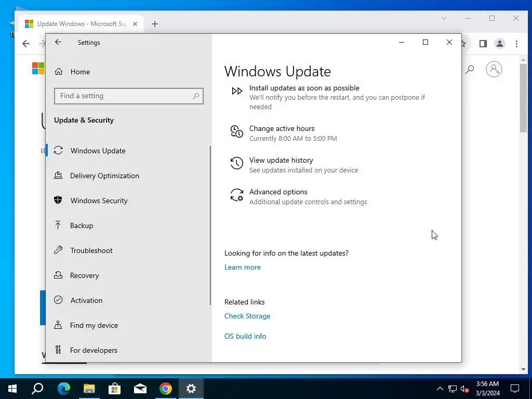This screenshot has width=532, height=399.
Task: Click the search magnifier in Find a setting
Action: (x=196, y=96)
